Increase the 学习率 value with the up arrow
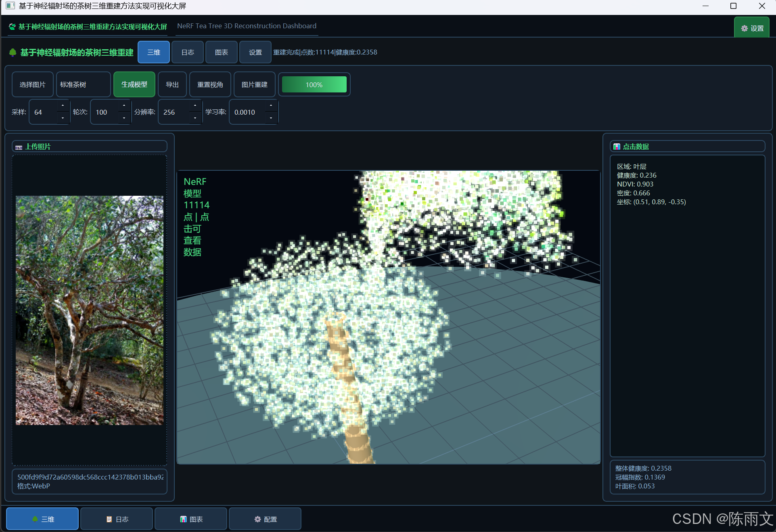The width and height of the screenshot is (776, 532). 271,106
